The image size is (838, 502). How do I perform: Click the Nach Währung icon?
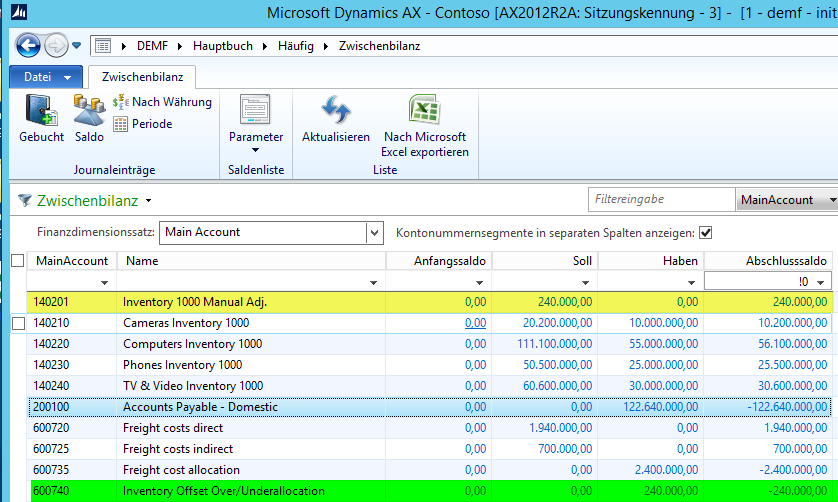coord(121,102)
